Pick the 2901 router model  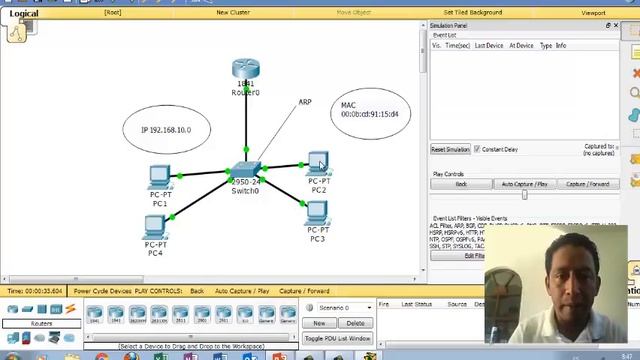[x=202, y=315]
